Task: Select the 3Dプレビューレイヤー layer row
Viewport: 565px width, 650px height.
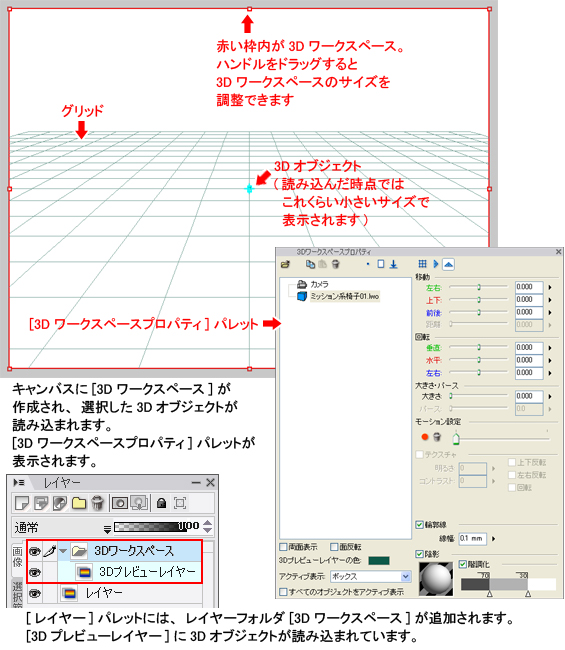Action: (130, 572)
